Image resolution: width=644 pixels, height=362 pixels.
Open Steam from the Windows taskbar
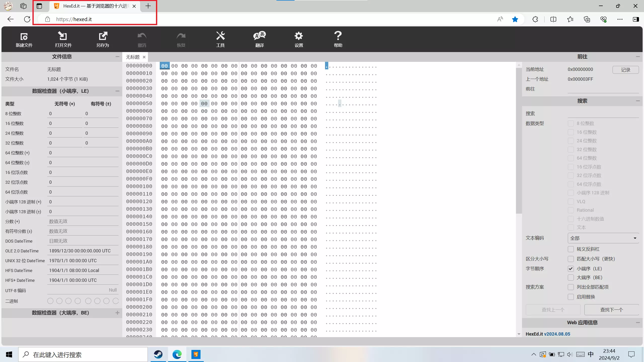click(x=158, y=354)
